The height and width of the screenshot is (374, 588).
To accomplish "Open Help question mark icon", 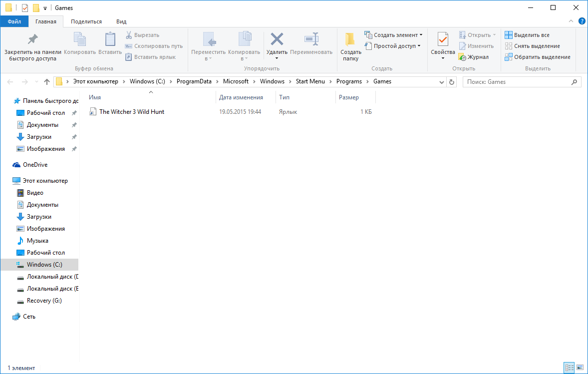I will coord(582,21).
